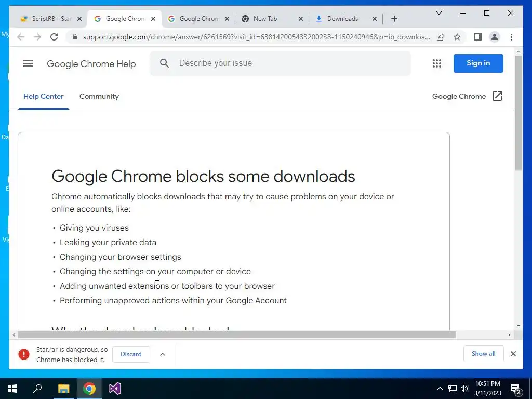
Task: Expand Star.rar download options arrow
Action: click(163, 354)
